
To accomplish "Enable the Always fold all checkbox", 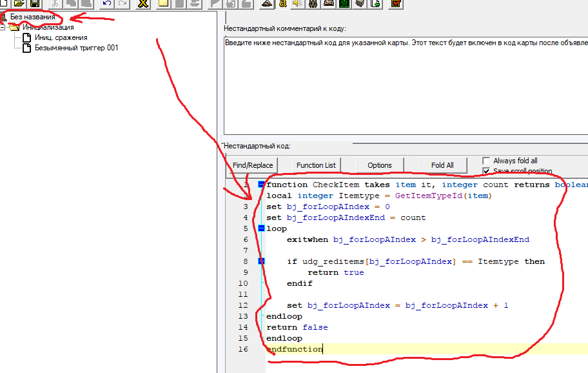I will (487, 161).
